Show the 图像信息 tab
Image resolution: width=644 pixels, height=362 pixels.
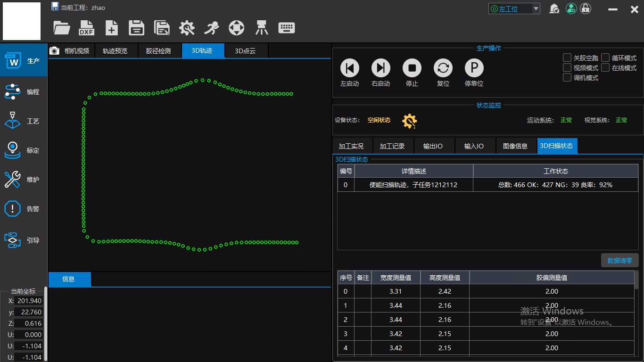(515, 146)
